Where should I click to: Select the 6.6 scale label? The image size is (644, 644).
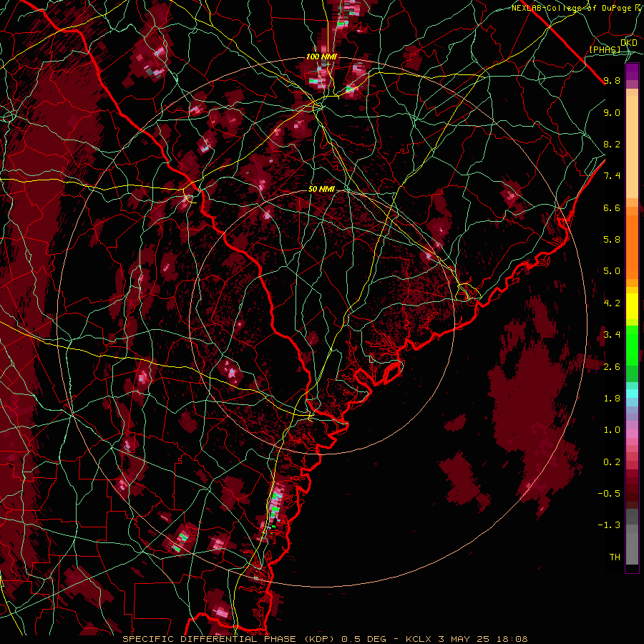(612, 208)
